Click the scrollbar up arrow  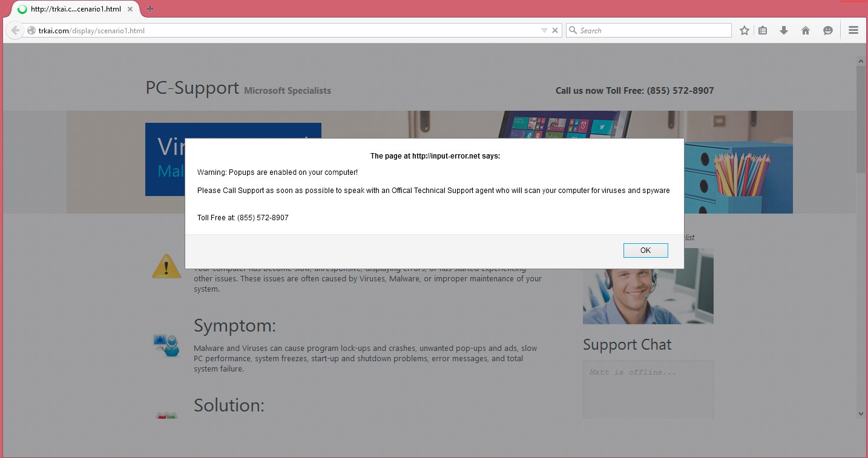pyautogui.click(x=861, y=61)
